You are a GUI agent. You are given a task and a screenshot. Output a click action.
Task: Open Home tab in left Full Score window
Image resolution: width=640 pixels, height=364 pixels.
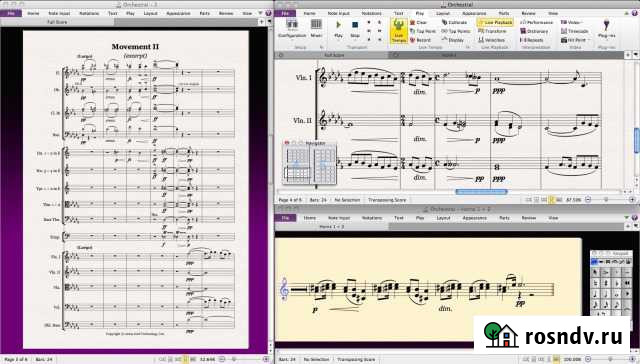coord(33,13)
